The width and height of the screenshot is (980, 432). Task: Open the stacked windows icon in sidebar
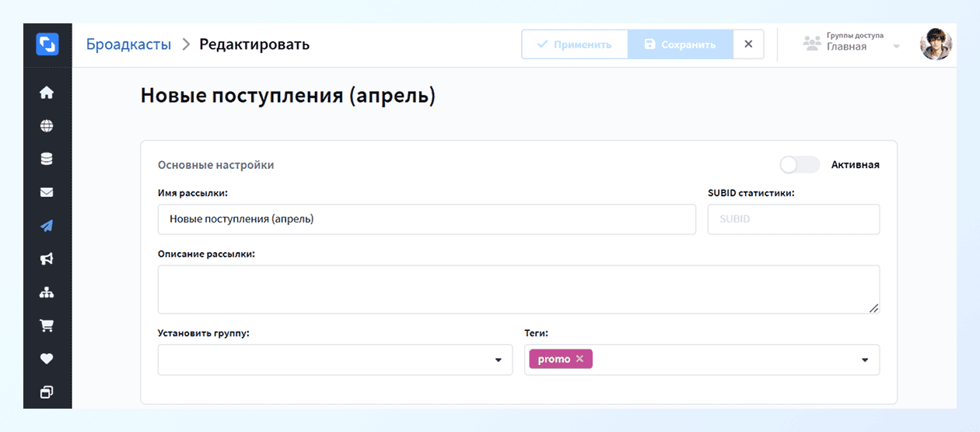click(x=47, y=392)
